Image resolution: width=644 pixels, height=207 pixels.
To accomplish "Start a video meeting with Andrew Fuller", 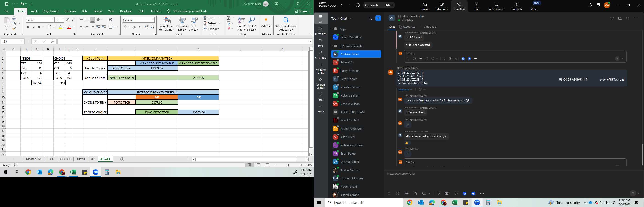I will (612, 18).
